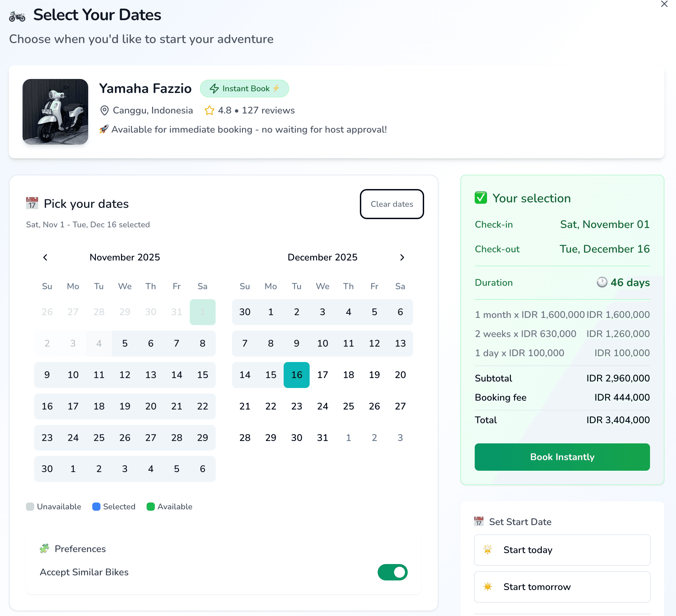The width and height of the screenshot is (676, 616).
Task: Toggle the Accept Similar Bikes switch
Action: coord(392,572)
